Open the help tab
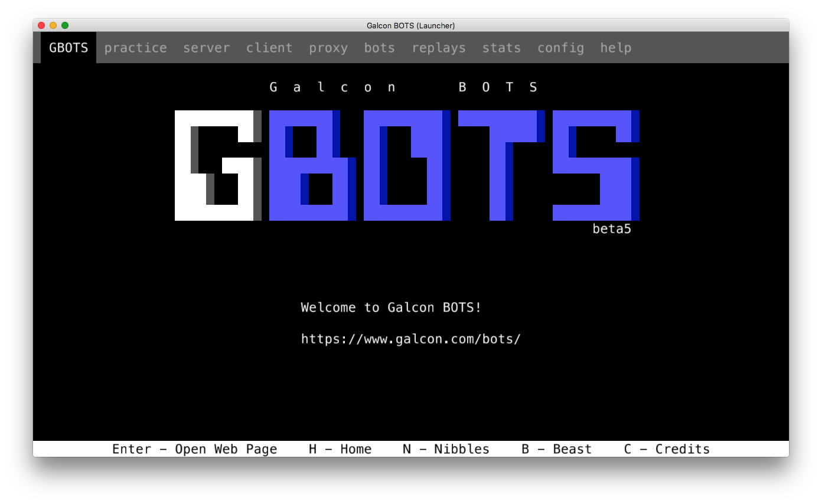This screenshot has width=822, height=504. (x=616, y=48)
